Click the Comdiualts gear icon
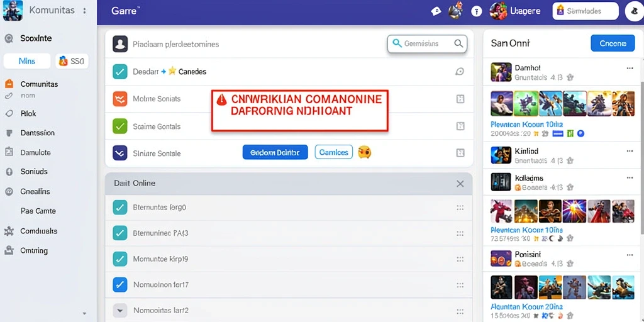The width and height of the screenshot is (644, 322). tap(9, 231)
